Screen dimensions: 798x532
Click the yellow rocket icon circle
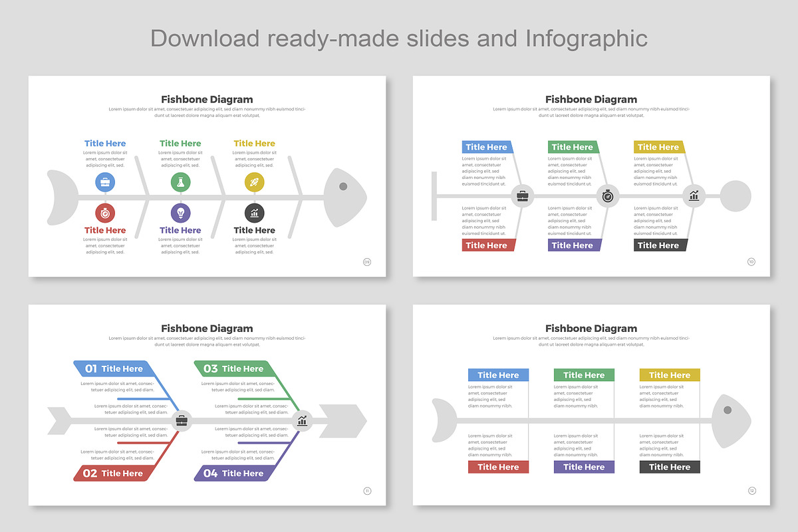pyautogui.click(x=254, y=182)
